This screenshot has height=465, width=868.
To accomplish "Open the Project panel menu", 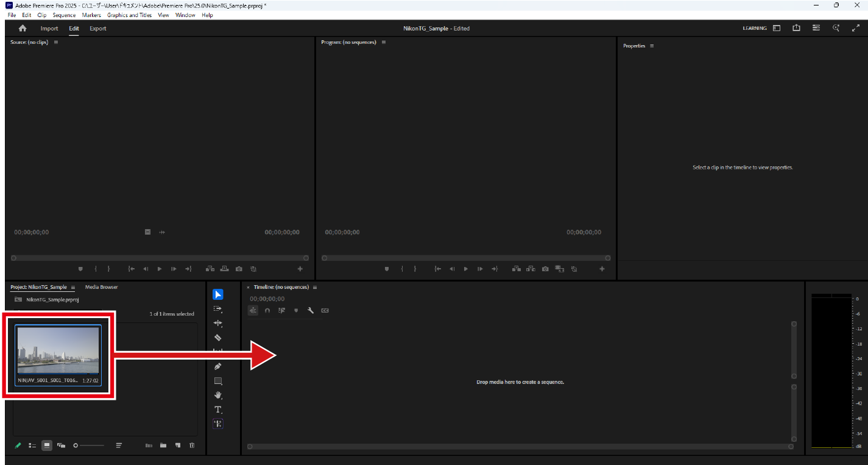I will [x=73, y=287].
